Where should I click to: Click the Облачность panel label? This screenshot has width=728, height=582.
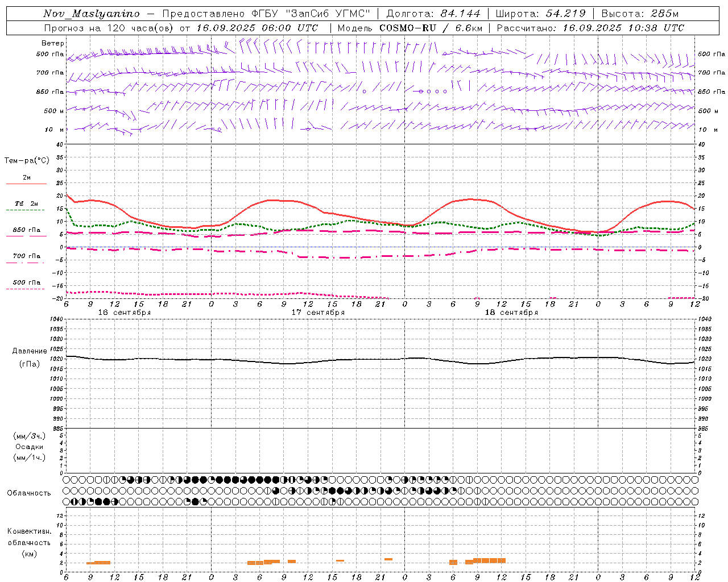click(29, 493)
